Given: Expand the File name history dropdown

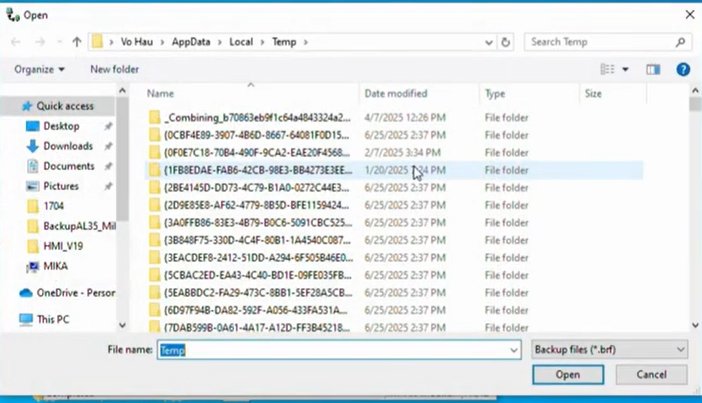Looking at the screenshot, I should (514, 350).
